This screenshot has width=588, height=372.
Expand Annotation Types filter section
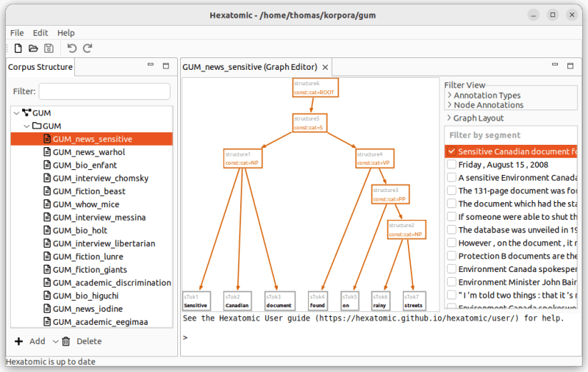click(449, 95)
